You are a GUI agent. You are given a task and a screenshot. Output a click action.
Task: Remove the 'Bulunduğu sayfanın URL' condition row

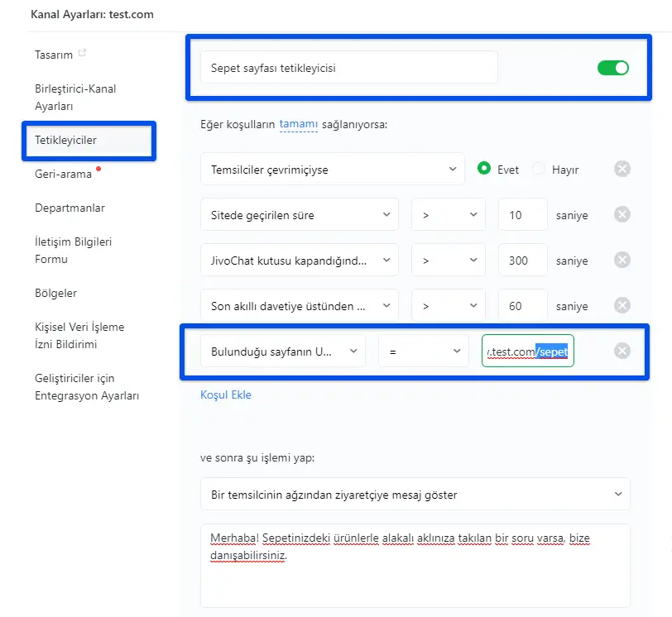click(622, 351)
